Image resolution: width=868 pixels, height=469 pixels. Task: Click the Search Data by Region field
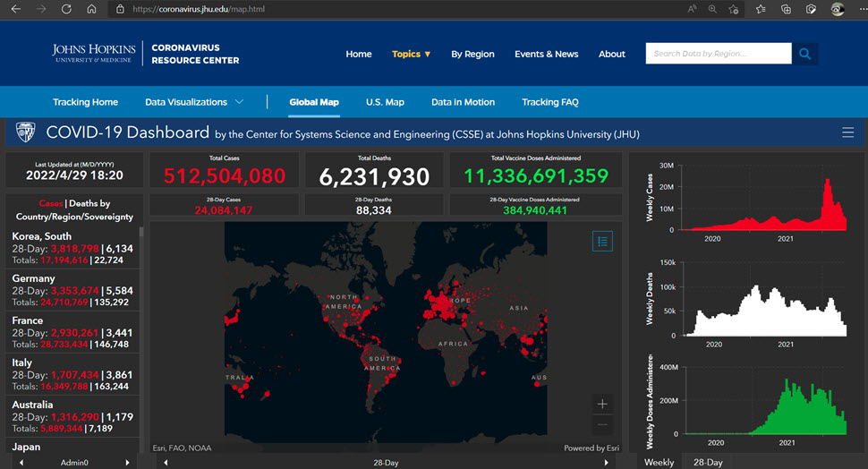[x=719, y=54]
